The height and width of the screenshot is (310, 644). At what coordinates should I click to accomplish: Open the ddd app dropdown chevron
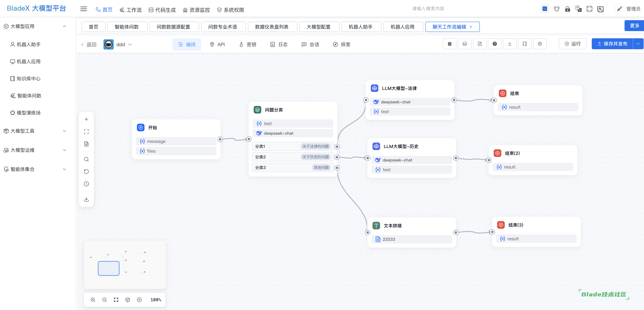(130, 45)
